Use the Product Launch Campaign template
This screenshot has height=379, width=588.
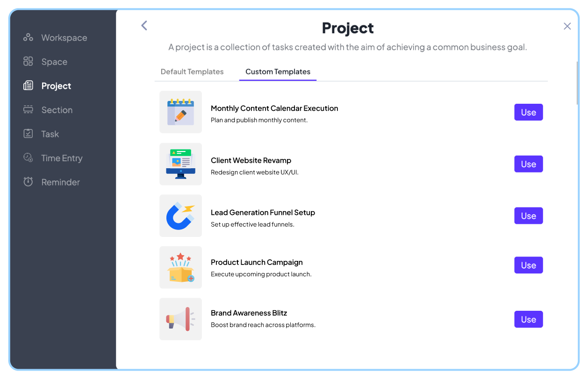(x=529, y=265)
